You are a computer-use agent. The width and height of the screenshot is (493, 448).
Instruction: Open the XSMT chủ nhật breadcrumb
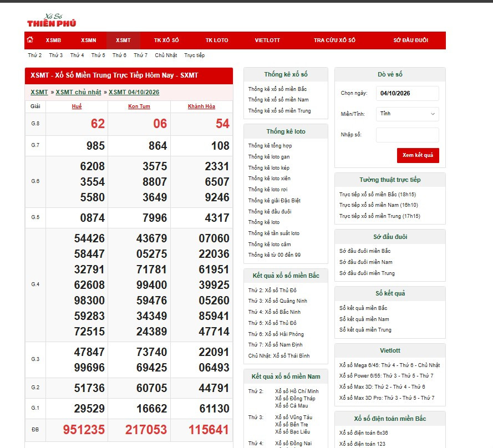pyautogui.click(x=78, y=92)
